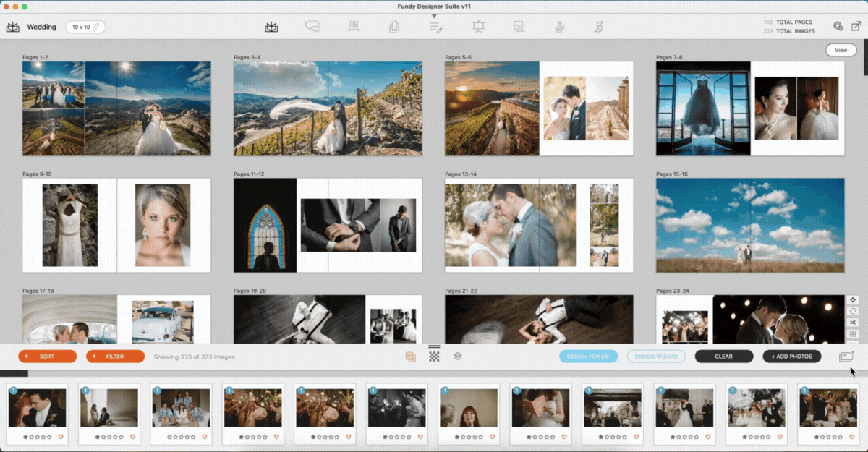Select the Pages 21-22 spread
Screen dimensions: 868x452
[539, 319]
